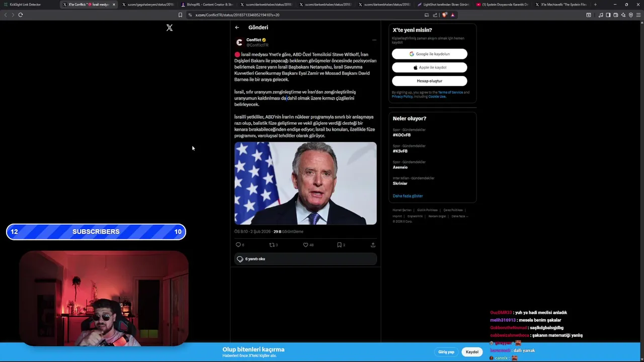Click the X logo at top left
This screenshot has width=644, height=362.
(170, 28)
